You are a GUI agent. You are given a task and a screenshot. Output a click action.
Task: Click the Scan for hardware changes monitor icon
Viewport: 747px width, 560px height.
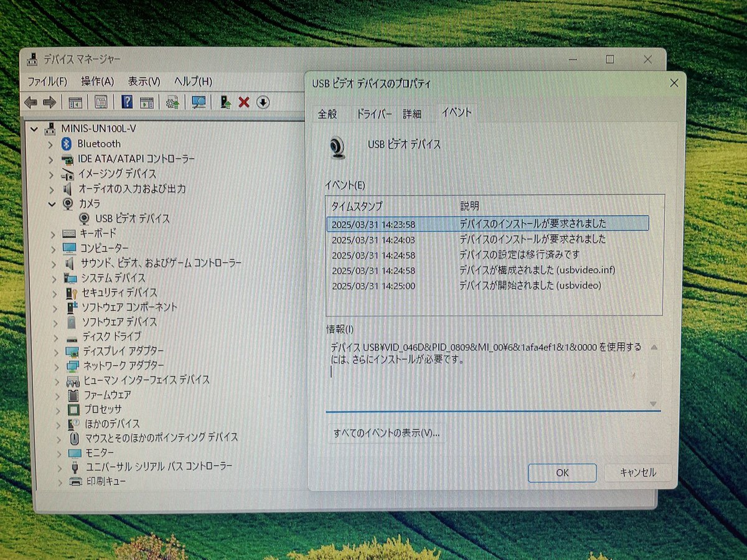[x=199, y=102]
